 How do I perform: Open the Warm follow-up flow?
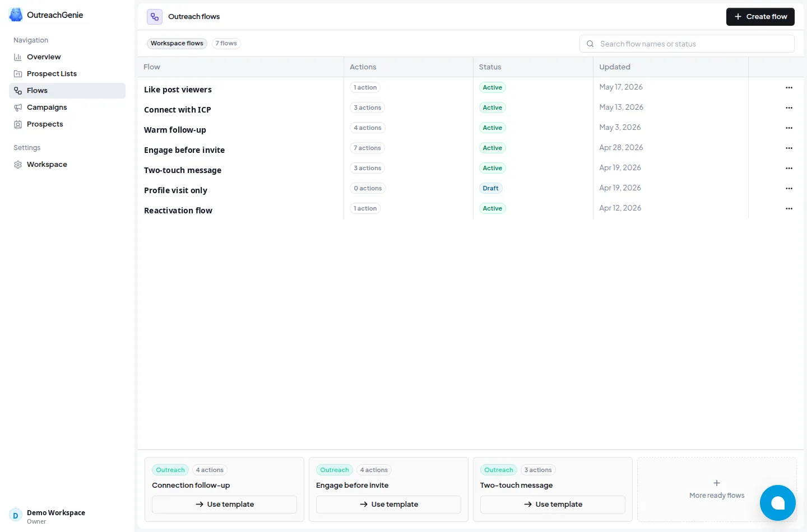(175, 130)
